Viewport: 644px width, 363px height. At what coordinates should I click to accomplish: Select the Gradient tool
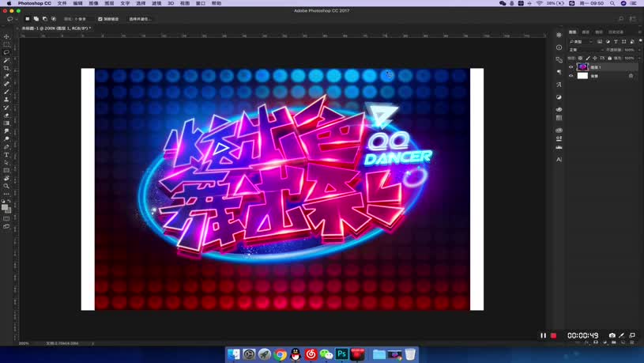(x=6, y=123)
